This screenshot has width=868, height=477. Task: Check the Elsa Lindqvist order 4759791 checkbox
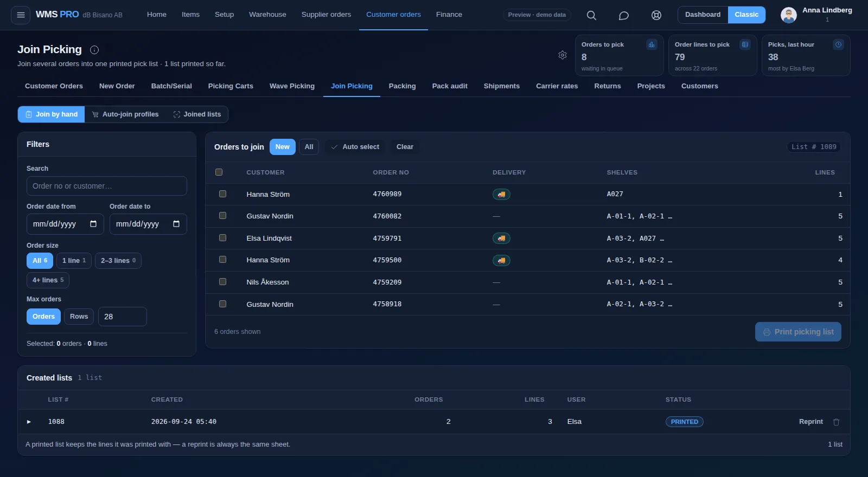(x=222, y=237)
